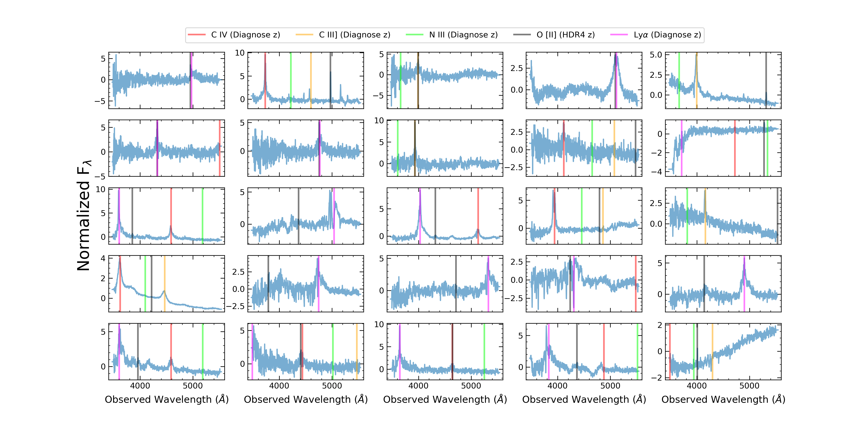
Task: Select the 'C III] (Diagnose z)' legend label
Action: [x=355, y=35]
